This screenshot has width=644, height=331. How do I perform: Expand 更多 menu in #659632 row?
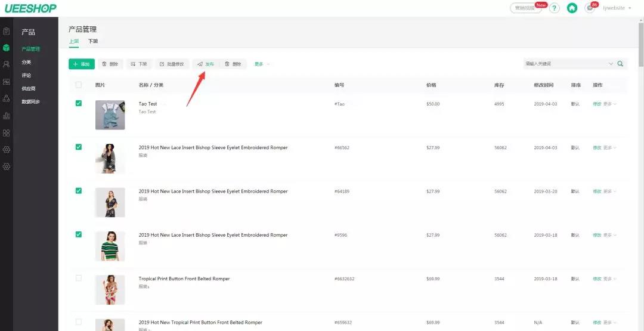pos(610,323)
